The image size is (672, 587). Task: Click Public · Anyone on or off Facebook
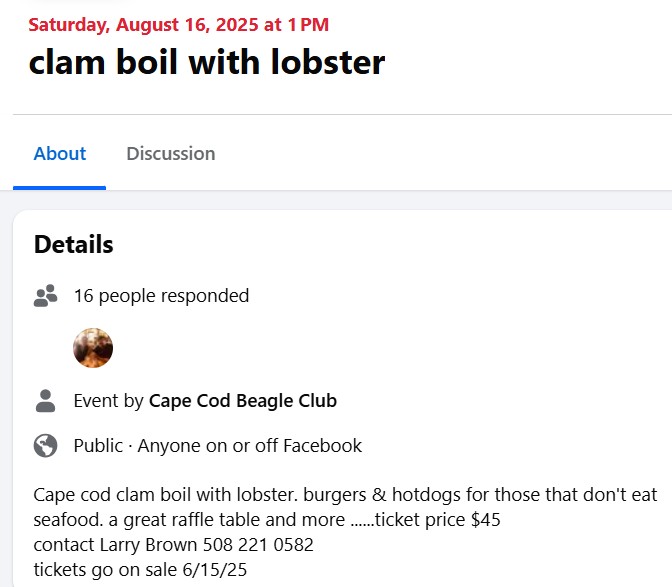click(218, 446)
